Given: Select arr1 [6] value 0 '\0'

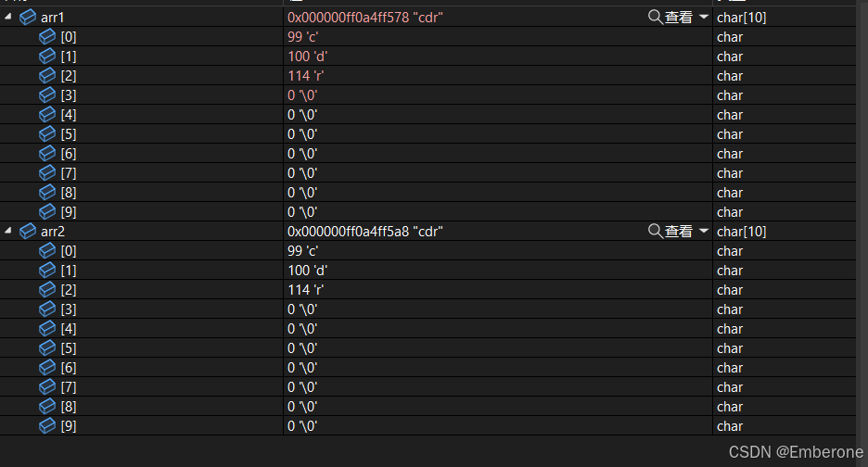Looking at the screenshot, I should [302, 154].
